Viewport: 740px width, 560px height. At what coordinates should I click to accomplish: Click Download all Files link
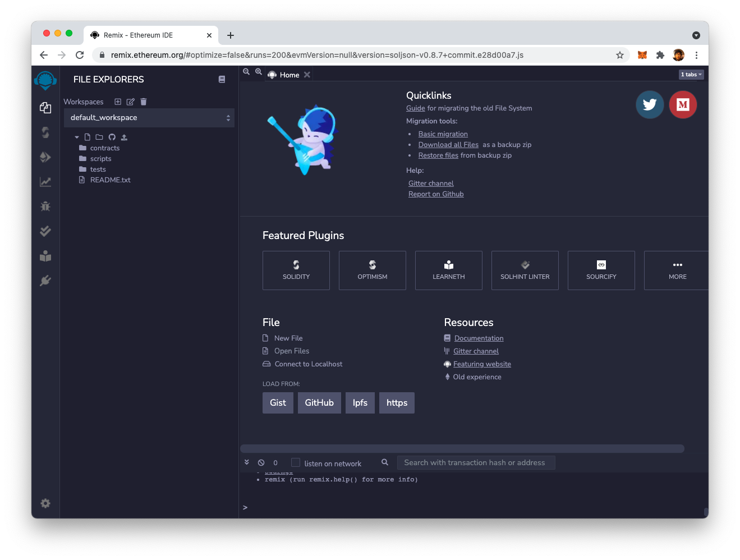(448, 145)
